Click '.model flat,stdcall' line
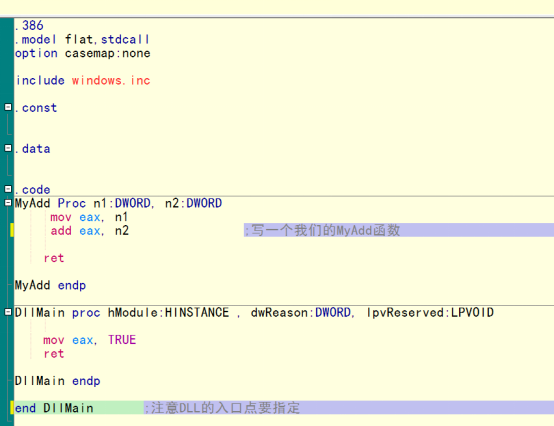554x426 pixels. point(82,39)
